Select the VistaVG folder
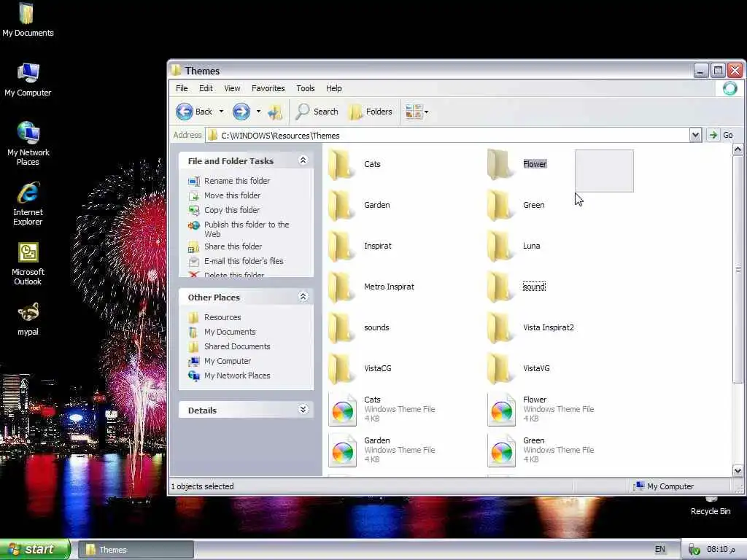The image size is (747, 560). click(x=519, y=369)
